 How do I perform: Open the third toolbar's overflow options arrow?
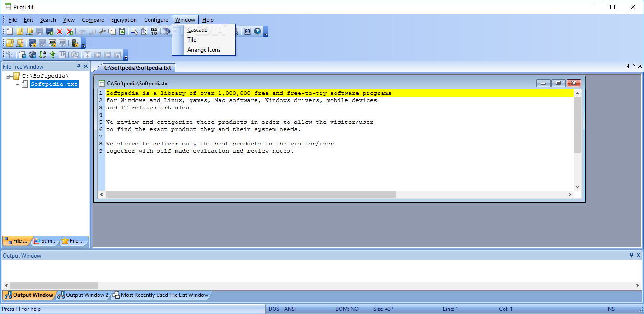tap(126, 55)
